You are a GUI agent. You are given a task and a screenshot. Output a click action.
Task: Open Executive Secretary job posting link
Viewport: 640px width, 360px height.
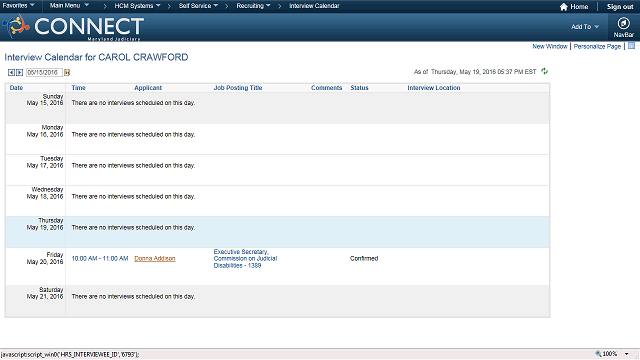(245, 258)
